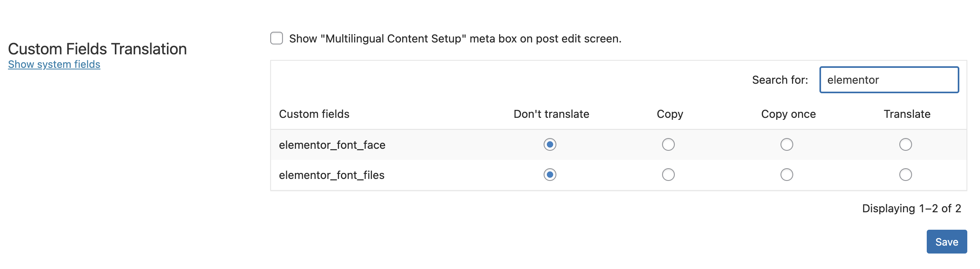Click the Copy once column header

click(x=788, y=114)
